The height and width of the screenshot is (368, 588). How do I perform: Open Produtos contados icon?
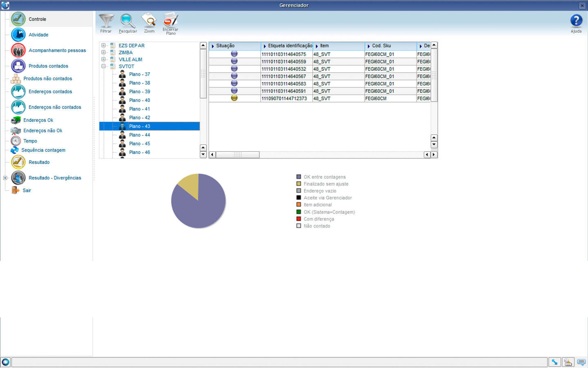coord(18,66)
